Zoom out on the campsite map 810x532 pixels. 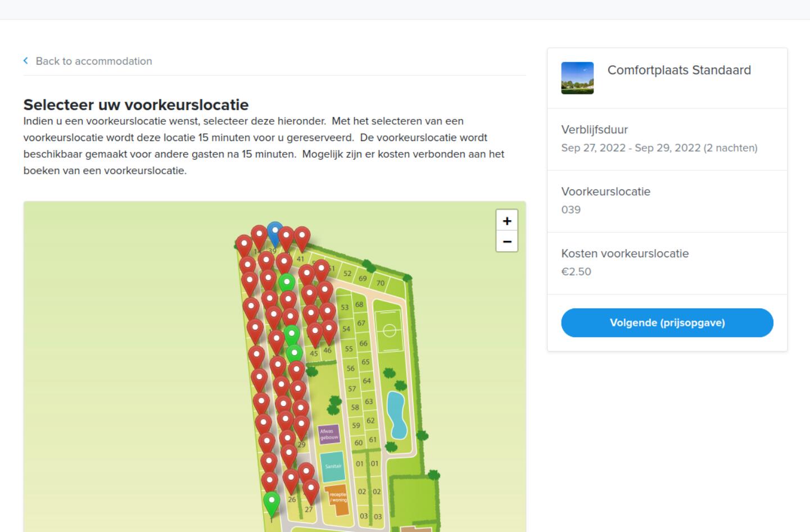point(506,242)
